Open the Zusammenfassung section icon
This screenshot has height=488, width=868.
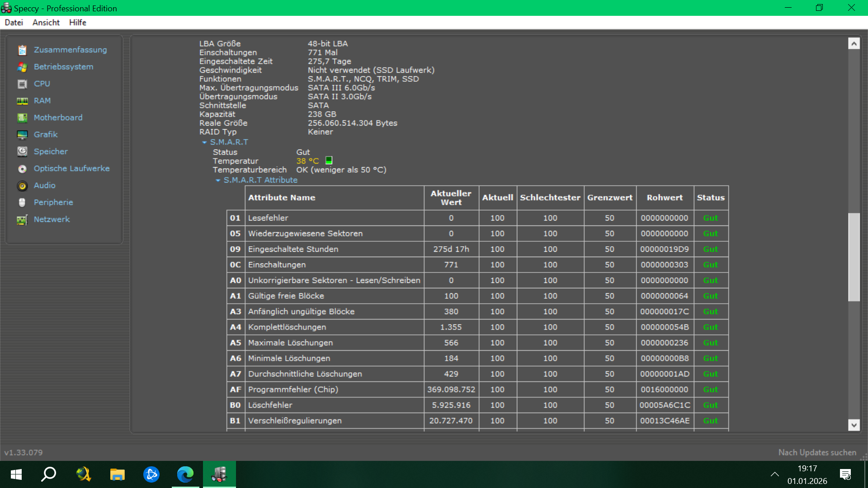22,50
